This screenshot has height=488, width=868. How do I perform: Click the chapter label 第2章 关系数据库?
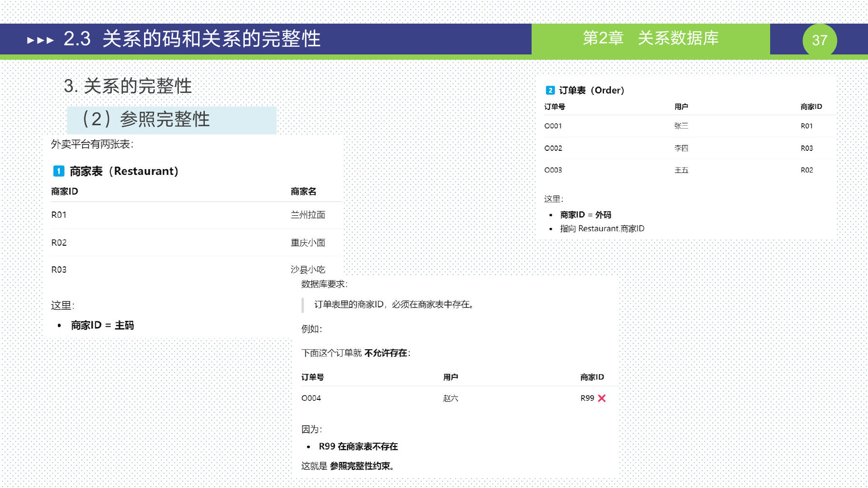tap(651, 38)
